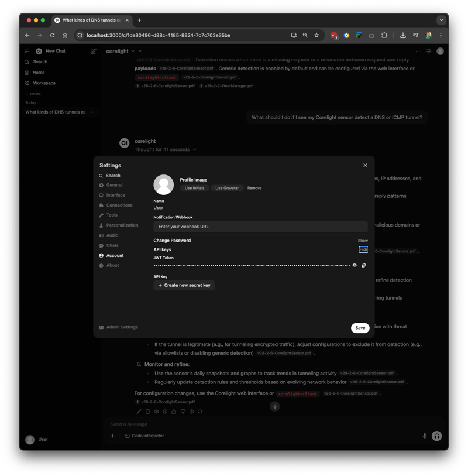Screen dimensions: 468x476
Task: Search within the Settings sidebar
Action: pos(113,176)
